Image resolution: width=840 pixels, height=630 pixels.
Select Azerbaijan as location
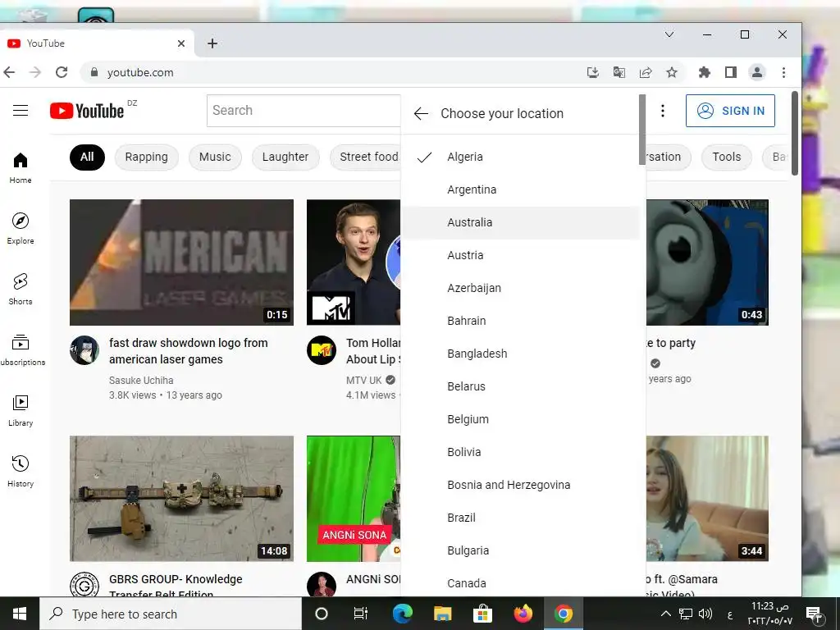click(520, 288)
